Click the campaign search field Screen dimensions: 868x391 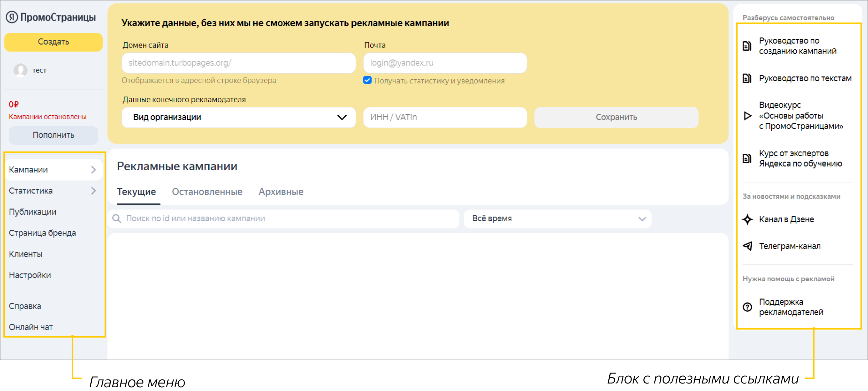tap(283, 218)
